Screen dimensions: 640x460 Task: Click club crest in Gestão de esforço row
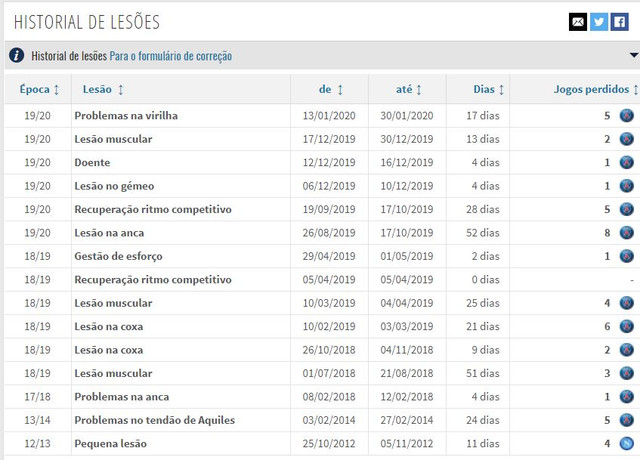pyautogui.click(x=627, y=256)
